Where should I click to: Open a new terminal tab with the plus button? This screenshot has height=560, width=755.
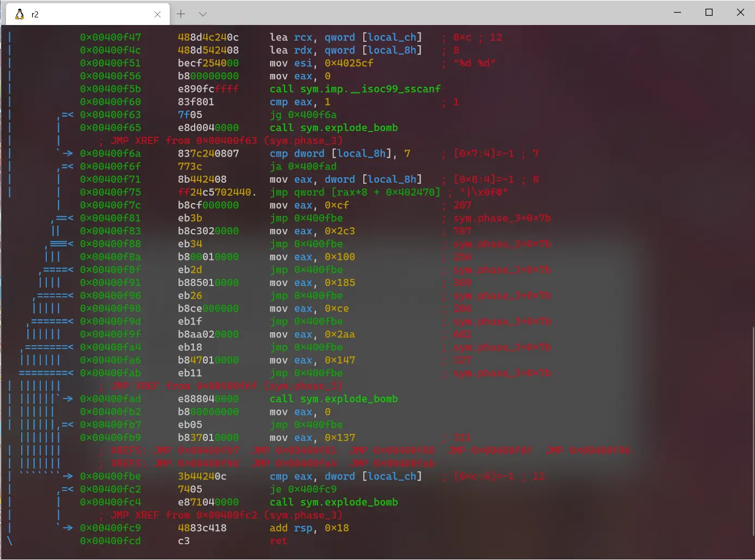(x=181, y=14)
